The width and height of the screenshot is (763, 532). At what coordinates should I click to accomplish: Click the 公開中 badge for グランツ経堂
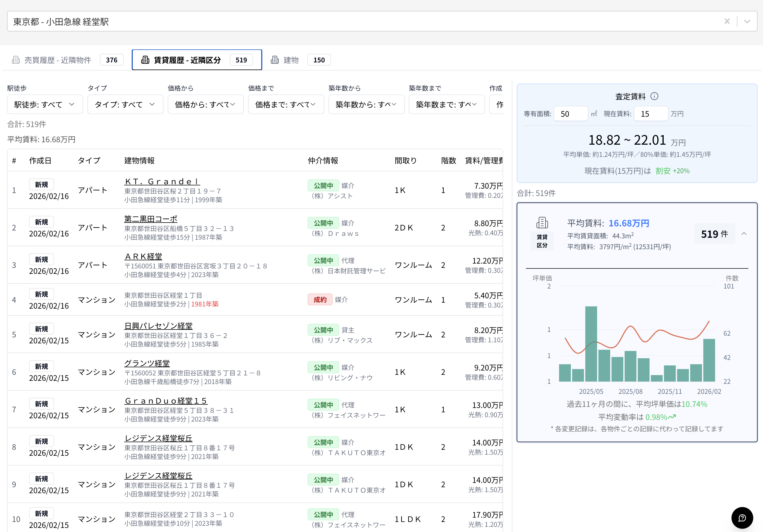point(323,367)
